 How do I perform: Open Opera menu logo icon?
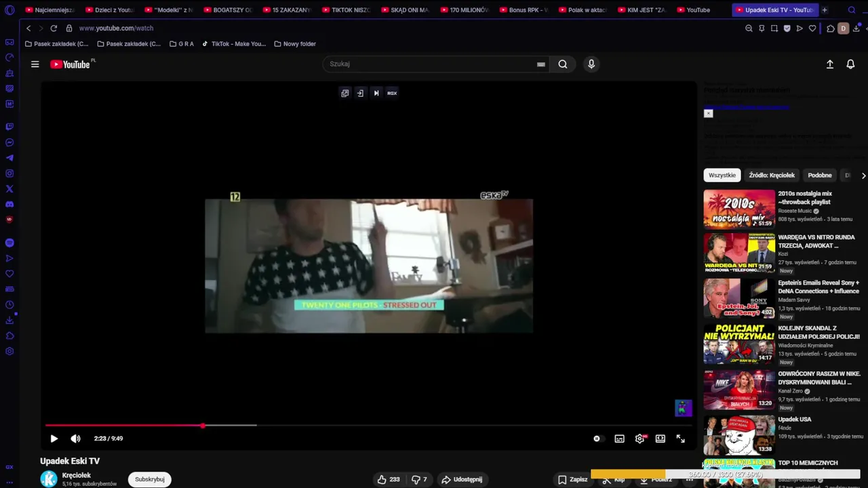point(9,10)
